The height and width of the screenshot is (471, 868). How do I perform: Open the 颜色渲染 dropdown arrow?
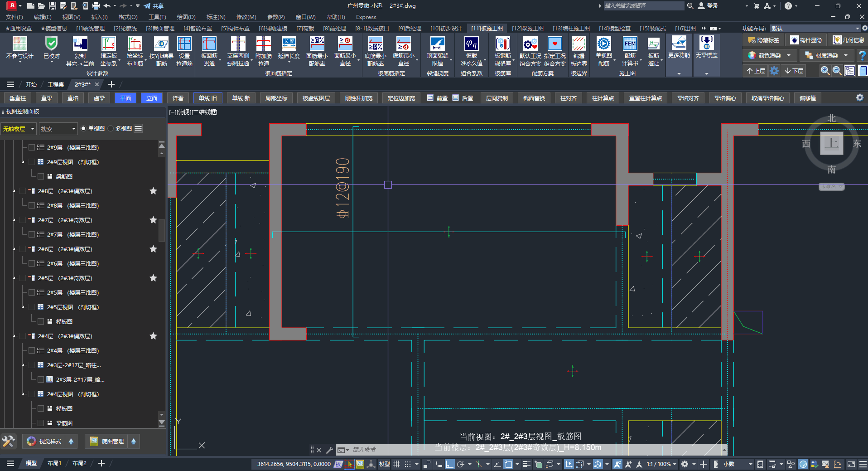tap(789, 55)
